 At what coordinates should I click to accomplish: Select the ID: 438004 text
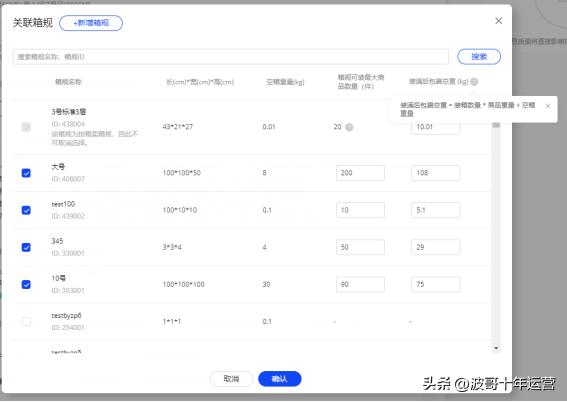(68, 124)
